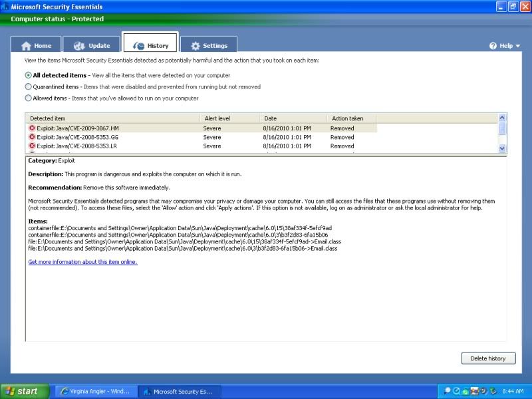Click date cell of CVE-2008-5353.GG row
Image resolution: width=532 pixels, height=399 pixels.
[x=287, y=137]
